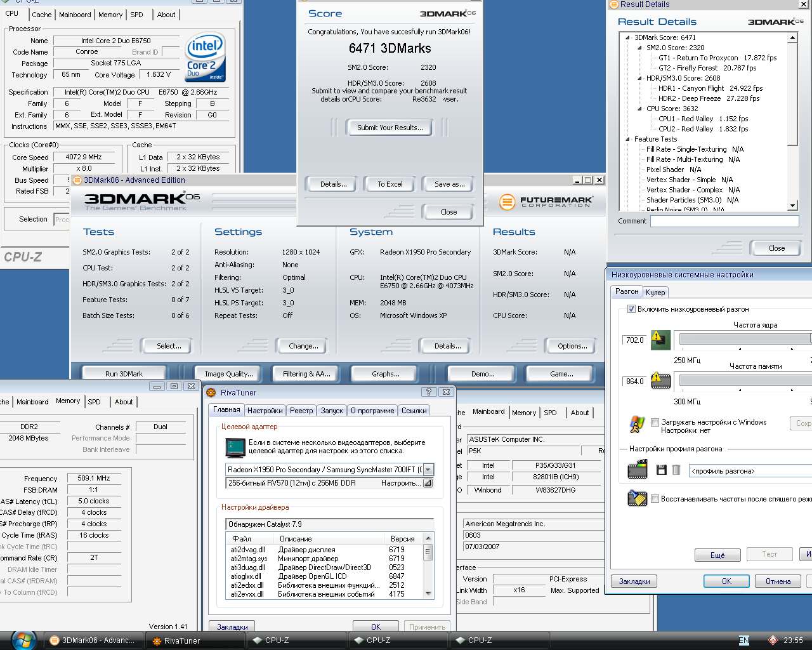Click the Image Quality button in 3DMark06

(x=228, y=374)
